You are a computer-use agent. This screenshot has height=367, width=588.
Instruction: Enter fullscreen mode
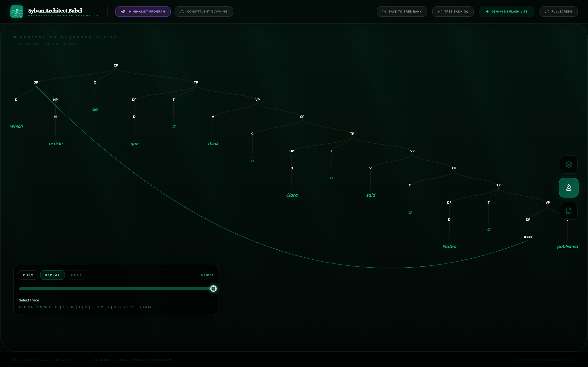(558, 12)
